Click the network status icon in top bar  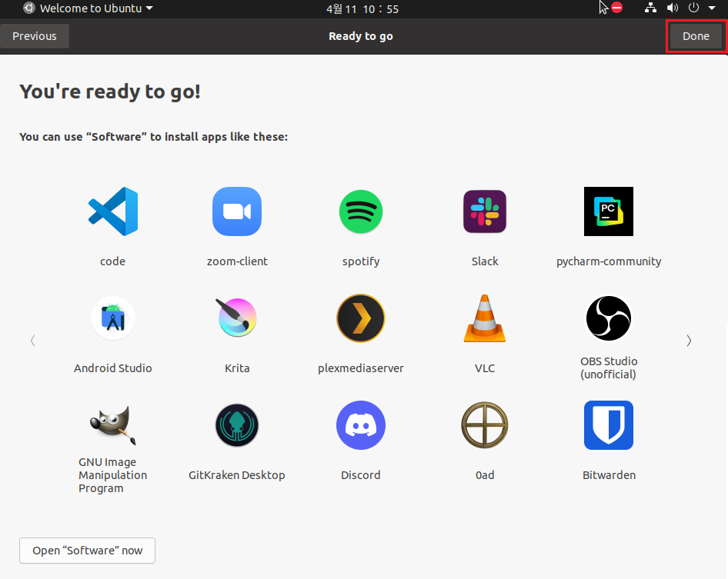(x=650, y=8)
